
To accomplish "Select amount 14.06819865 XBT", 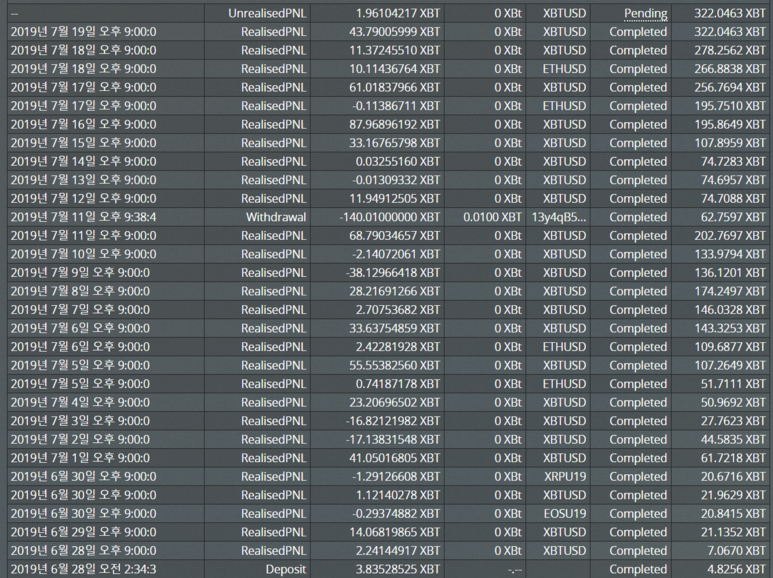I will (394, 532).
